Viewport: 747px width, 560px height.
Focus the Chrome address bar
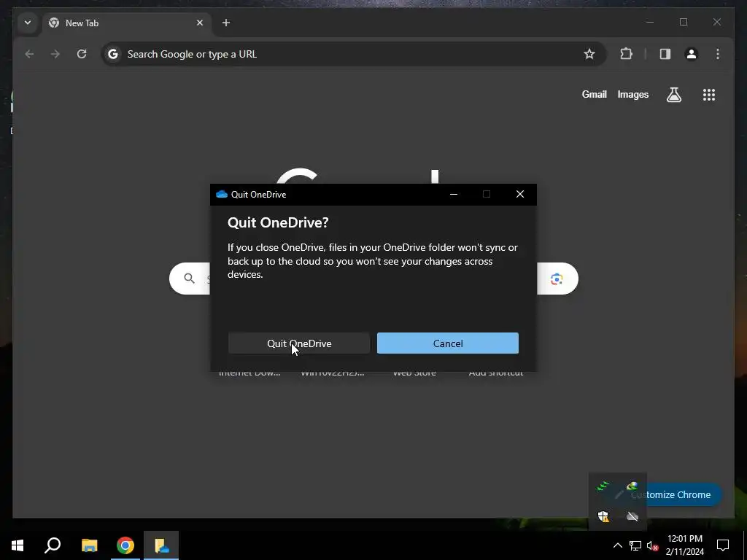click(x=354, y=54)
